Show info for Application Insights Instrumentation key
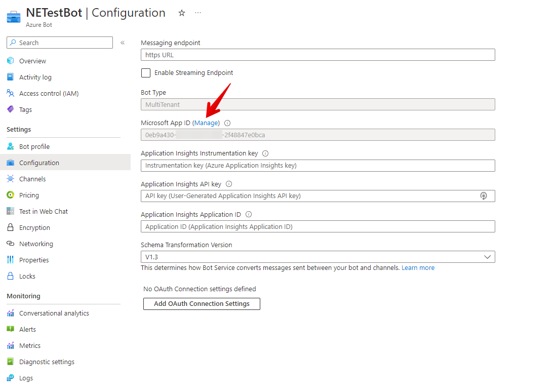This screenshot has height=392, width=554. click(265, 153)
